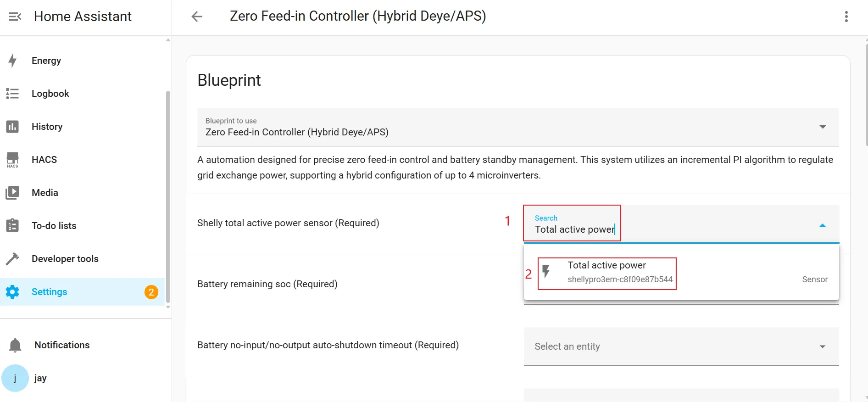
Task: Open Logbook via its list icon
Action: point(12,94)
